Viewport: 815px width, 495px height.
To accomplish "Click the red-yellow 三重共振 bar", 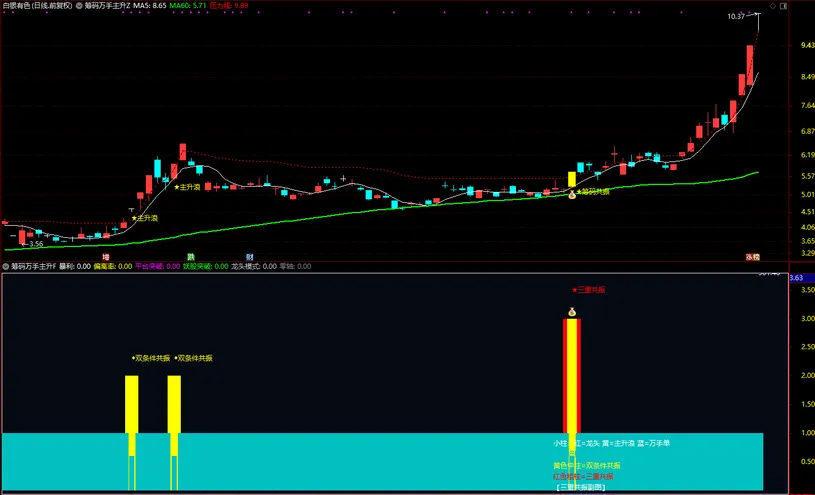I will coord(572,376).
